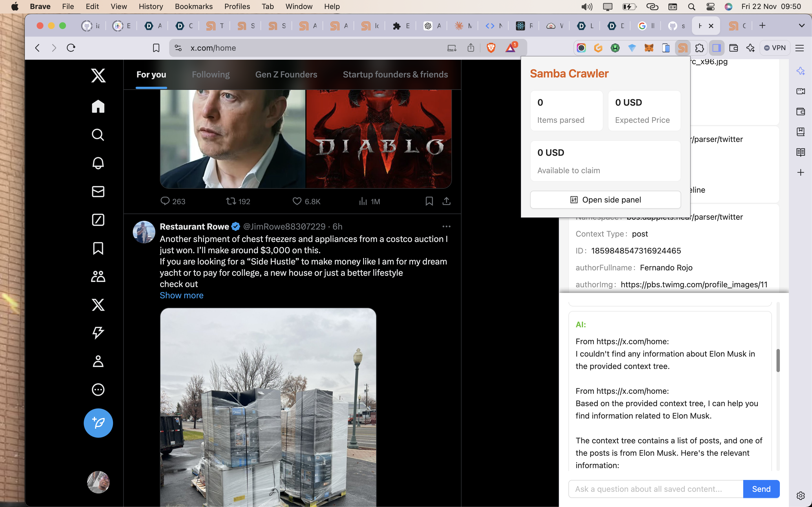The height and width of the screenshot is (507, 812).
Task: Bookmark the Diablo post
Action: pos(429,201)
